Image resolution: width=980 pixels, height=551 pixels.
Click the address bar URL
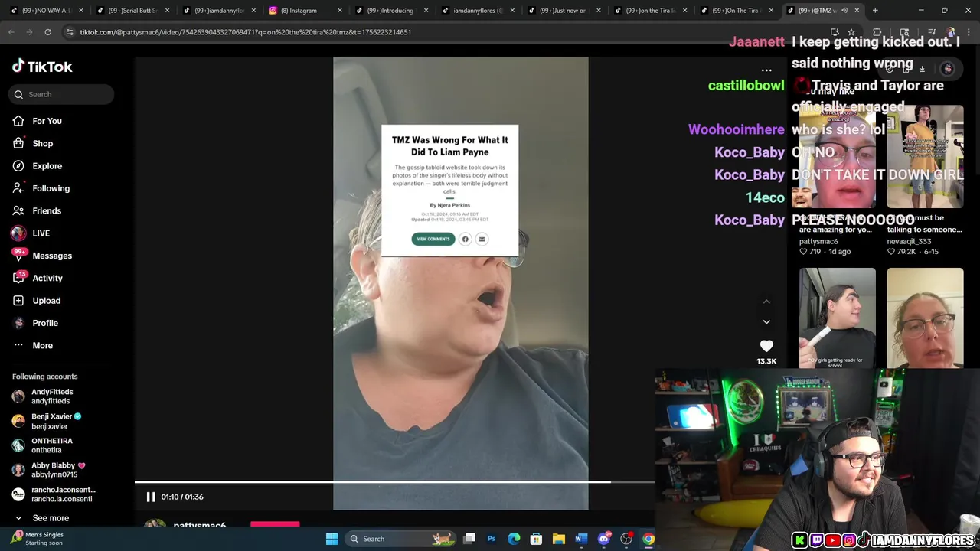pos(245,32)
